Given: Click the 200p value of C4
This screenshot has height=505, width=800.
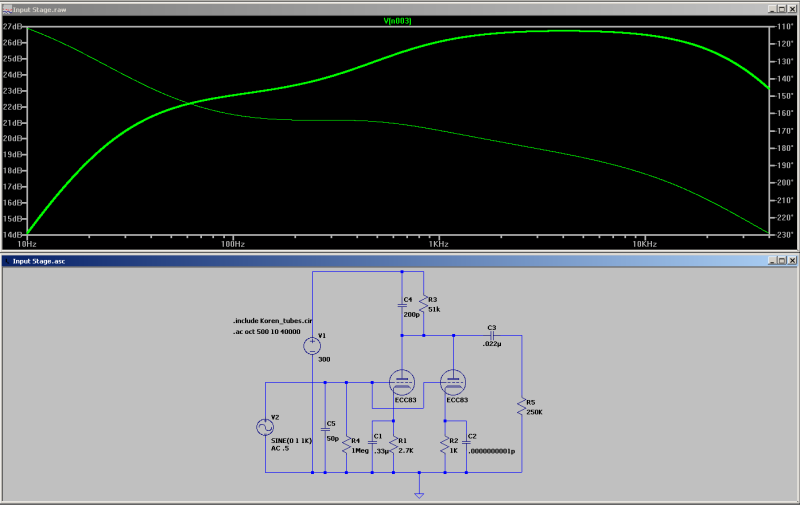Looking at the screenshot, I should [x=411, y=315].
